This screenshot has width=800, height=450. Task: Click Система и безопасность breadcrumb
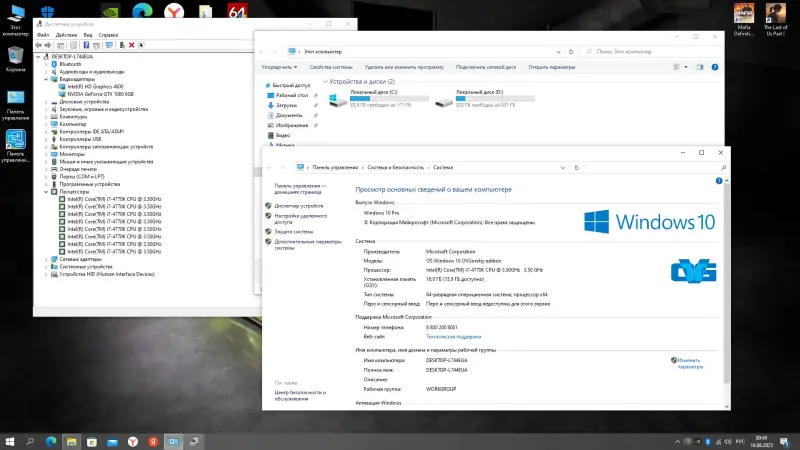395,167
